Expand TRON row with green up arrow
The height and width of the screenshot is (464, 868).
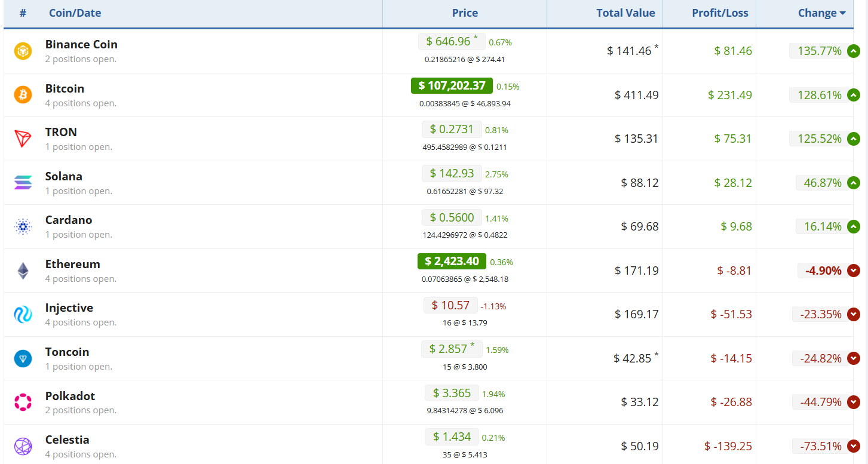tap(854, 139)
